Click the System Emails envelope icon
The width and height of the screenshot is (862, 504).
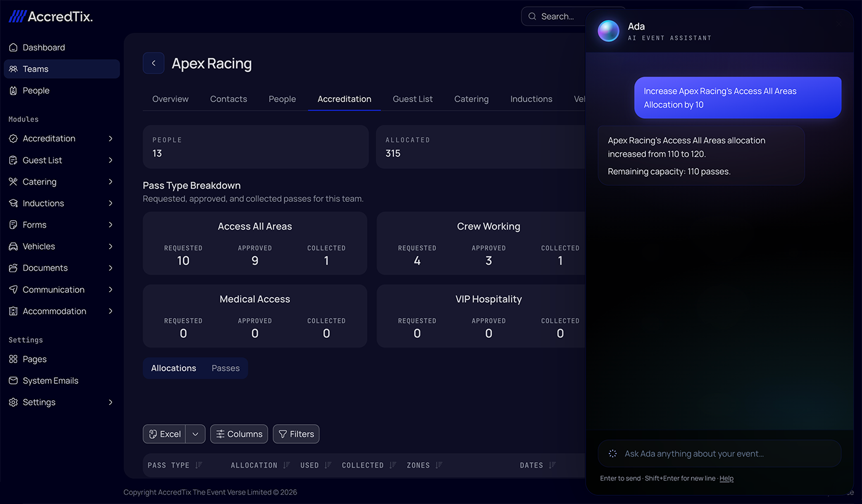(x=14, y=380)
